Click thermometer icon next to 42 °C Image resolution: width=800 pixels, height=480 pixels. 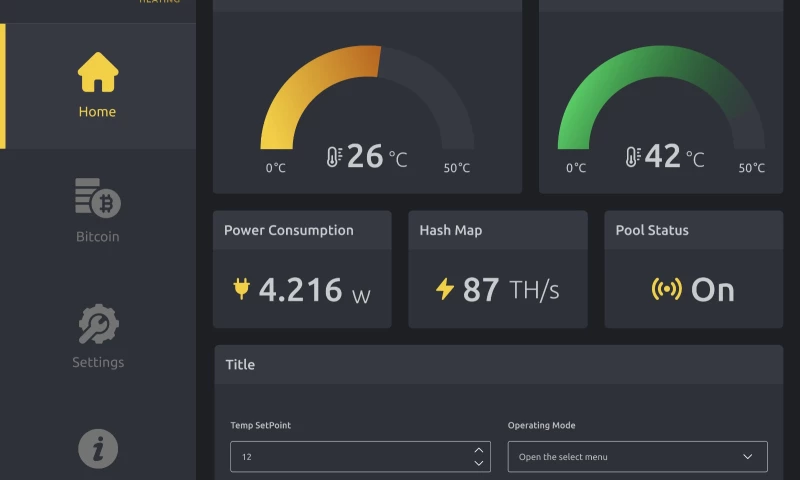point(632,157)
